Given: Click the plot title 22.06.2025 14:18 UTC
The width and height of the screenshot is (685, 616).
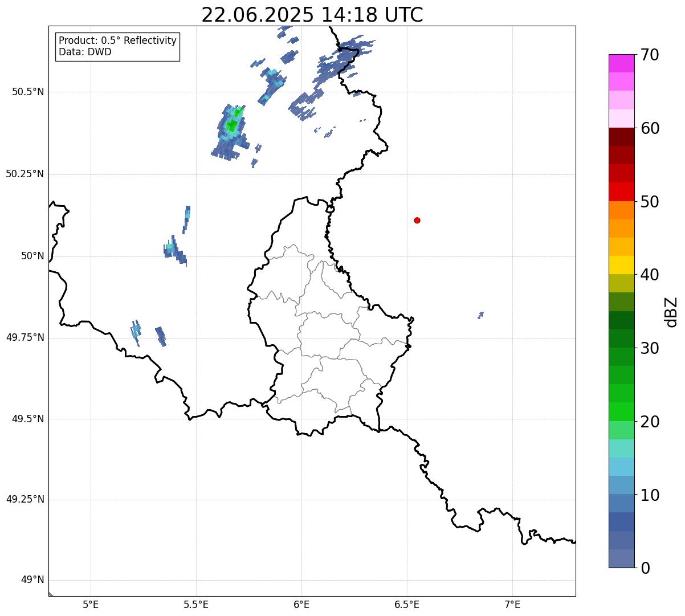Looking at the screenshot, I should click(x=312, y=15).
